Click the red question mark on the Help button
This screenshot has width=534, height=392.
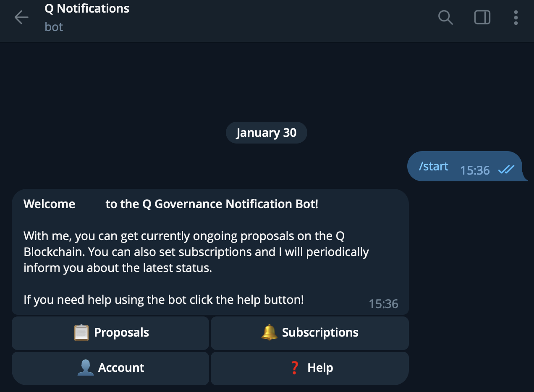(x=294, y=368)
